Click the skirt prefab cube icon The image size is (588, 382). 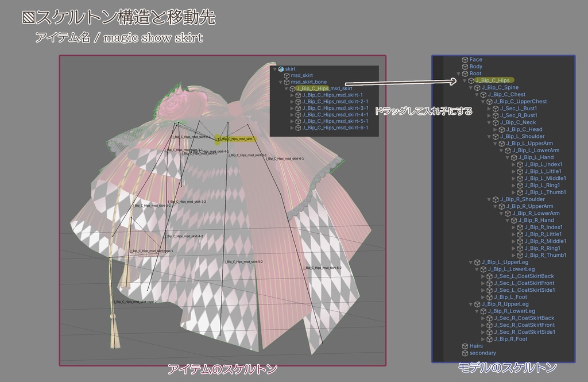click(281, 69)
